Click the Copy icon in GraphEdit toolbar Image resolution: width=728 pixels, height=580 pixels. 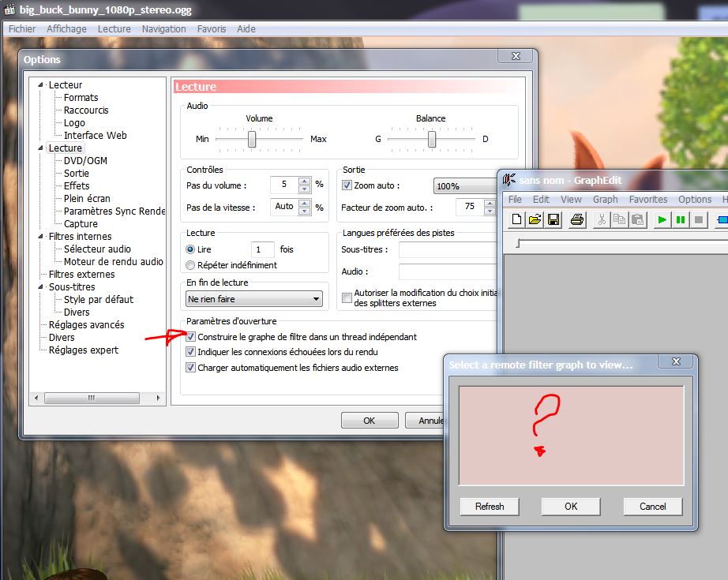click(619, 219)
